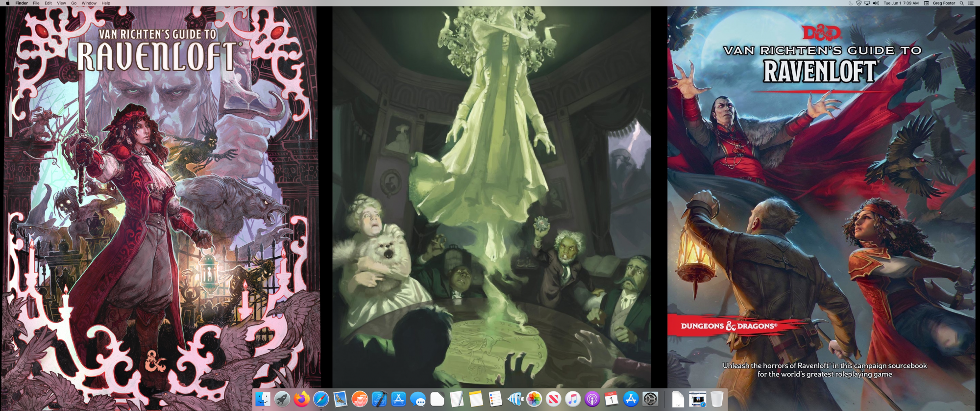
Task: Open Messages speech bubble in Dock
Action: (x=418, y=399)
